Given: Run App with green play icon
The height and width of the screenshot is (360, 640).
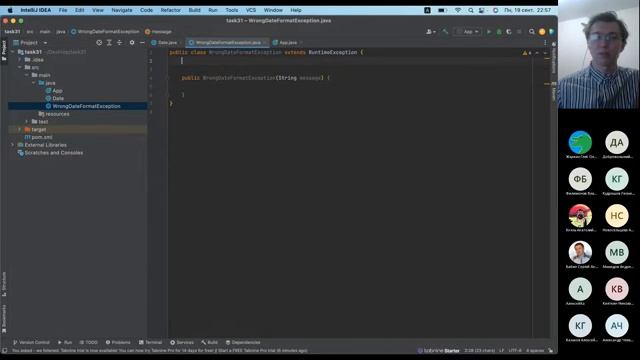Looking at the screenshot, I should click(x=489, y=31).
